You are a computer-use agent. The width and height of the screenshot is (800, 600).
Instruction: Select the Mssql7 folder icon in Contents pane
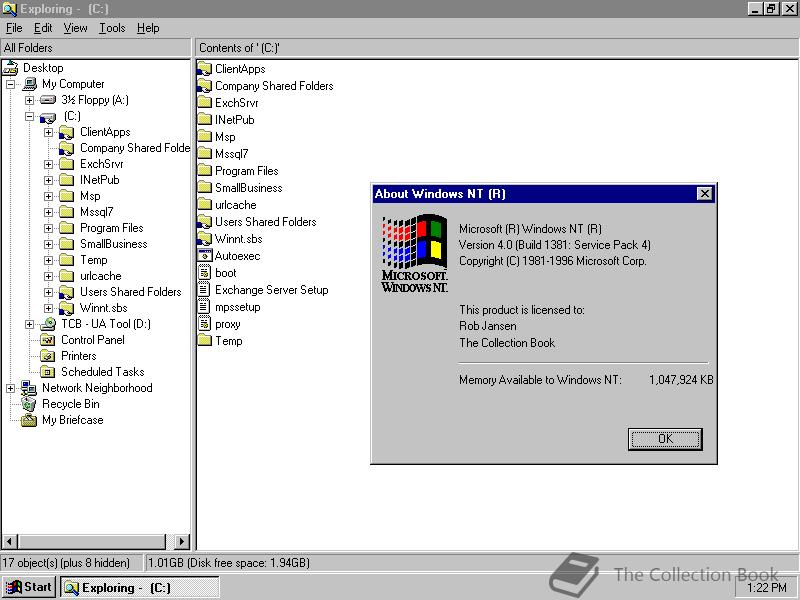click(x=205, y=154)
